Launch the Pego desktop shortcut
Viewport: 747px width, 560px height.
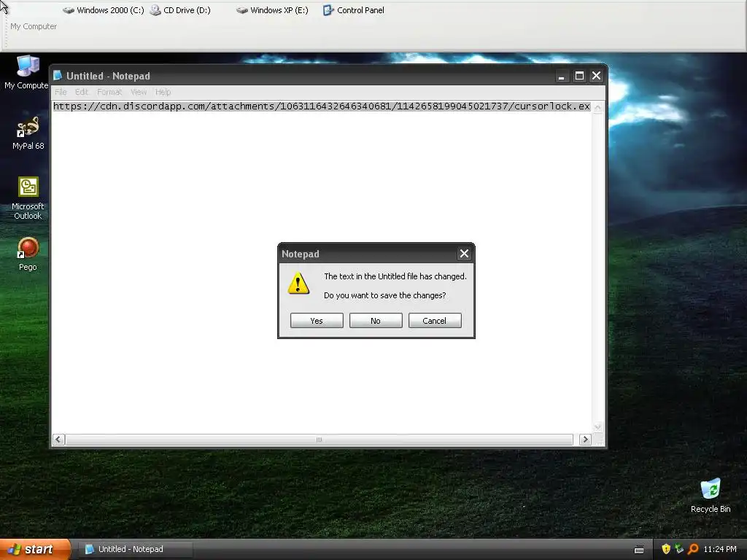pos(28,254)
